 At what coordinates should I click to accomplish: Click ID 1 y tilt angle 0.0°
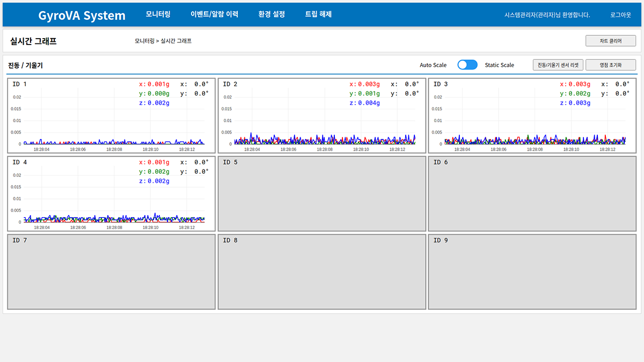point(194,94)
